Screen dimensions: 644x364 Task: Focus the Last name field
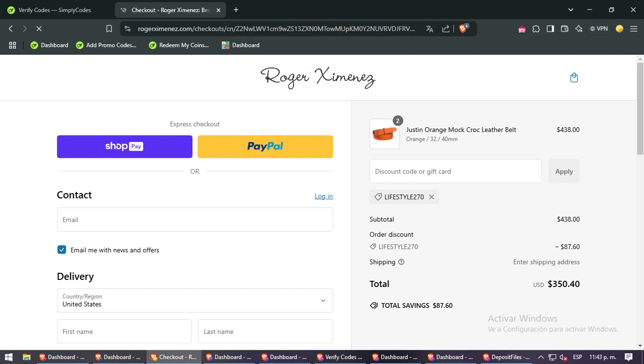pos(265,331)
